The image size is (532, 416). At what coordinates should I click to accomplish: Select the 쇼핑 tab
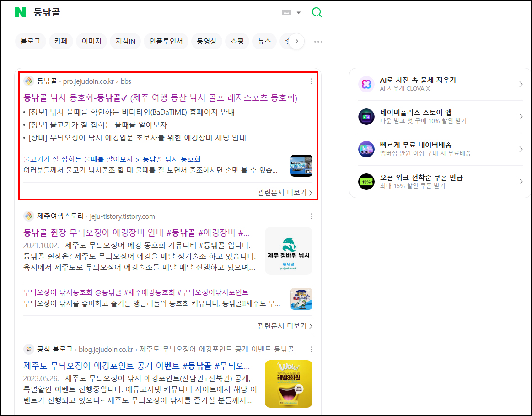[237, 41]
